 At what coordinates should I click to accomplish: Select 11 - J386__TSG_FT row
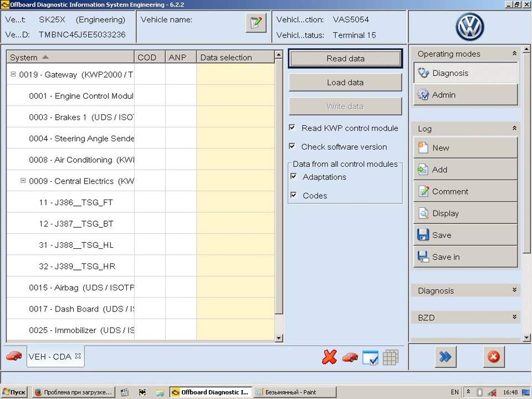coord(140,202)
